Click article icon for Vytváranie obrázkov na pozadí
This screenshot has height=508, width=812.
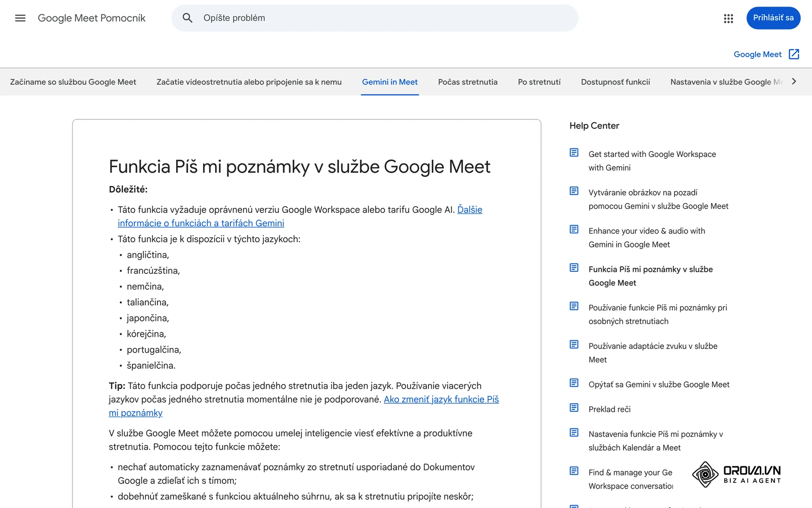coord(574,191)
